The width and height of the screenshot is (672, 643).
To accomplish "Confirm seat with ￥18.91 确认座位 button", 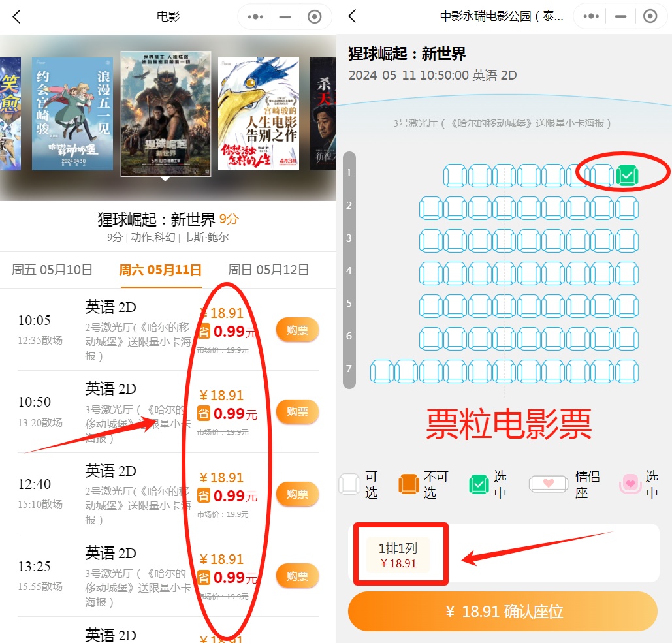I will [502, 611].
